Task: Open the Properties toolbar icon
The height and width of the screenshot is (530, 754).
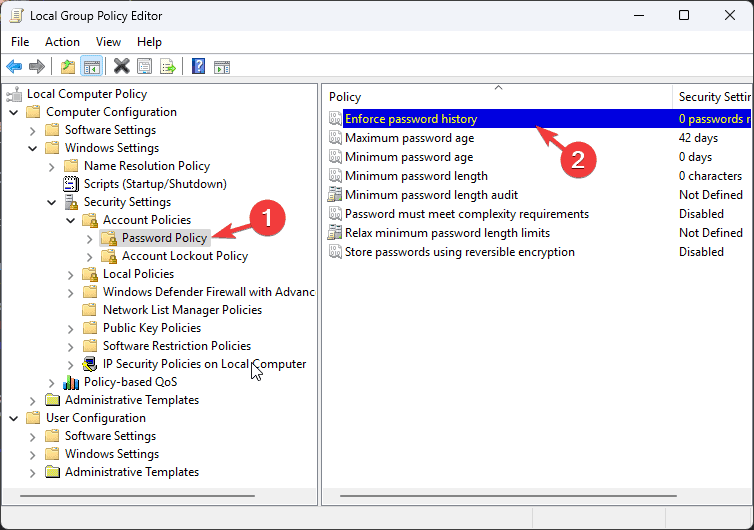Action: pyautogui.click(x=145, y=66)
